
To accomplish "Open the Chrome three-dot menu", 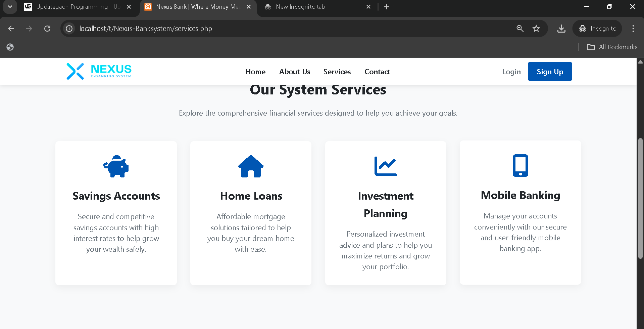I will click(633, 29).
